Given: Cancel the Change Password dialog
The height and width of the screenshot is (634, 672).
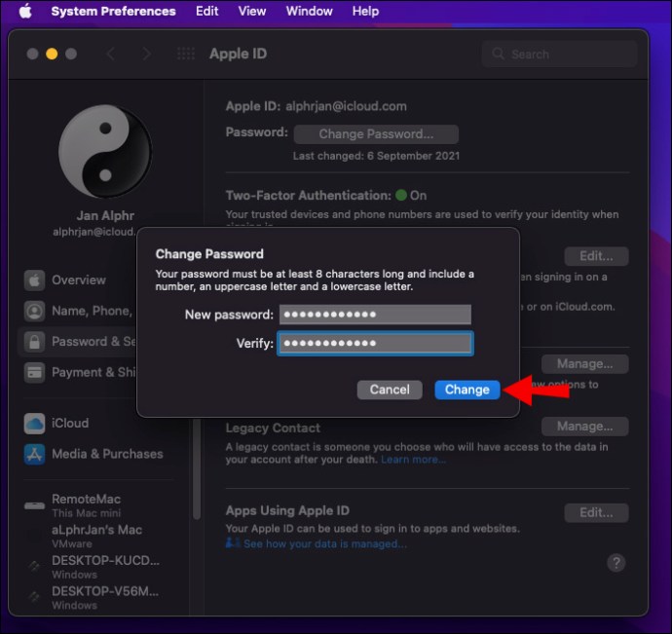Looking at the screenshot, I should pyautogui.click(x=390, y=390).
